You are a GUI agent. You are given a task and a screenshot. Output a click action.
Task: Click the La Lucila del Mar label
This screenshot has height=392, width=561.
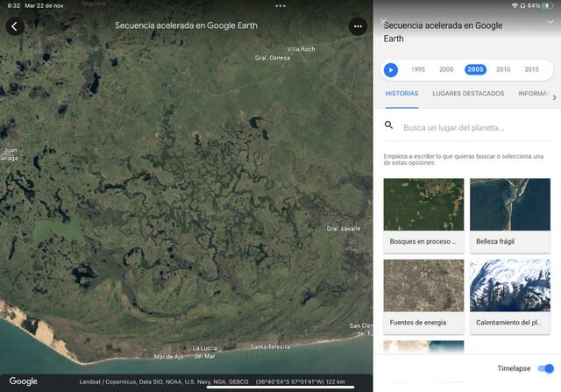(x=204, y=352)
